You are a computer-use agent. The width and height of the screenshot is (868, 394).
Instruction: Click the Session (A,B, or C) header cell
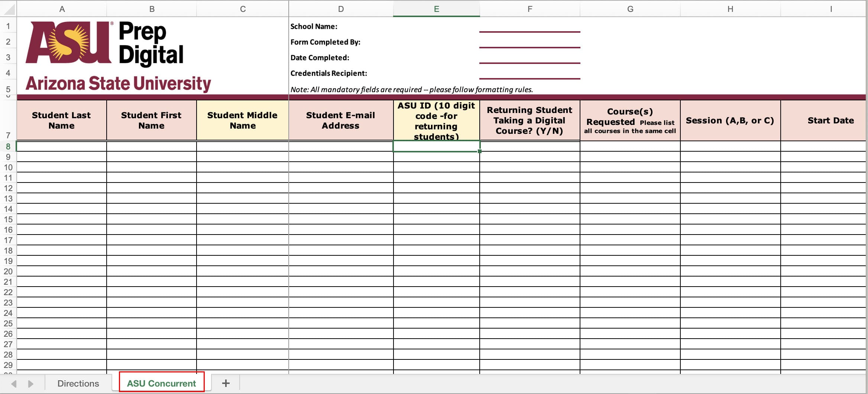pos(731,120)
